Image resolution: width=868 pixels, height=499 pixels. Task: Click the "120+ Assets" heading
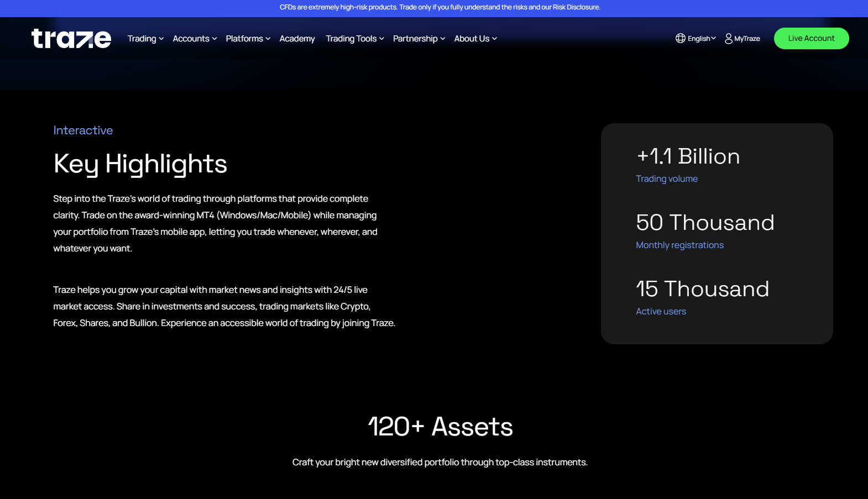[x=440, y=427]
